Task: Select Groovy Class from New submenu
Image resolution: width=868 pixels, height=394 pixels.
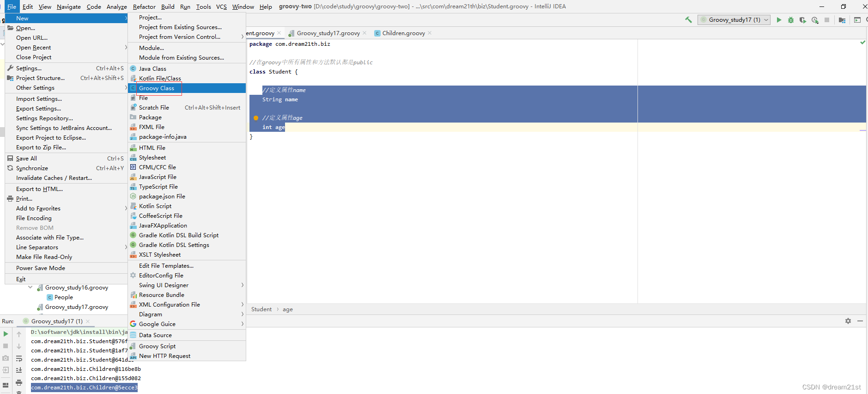Action: tap(187, 88)
